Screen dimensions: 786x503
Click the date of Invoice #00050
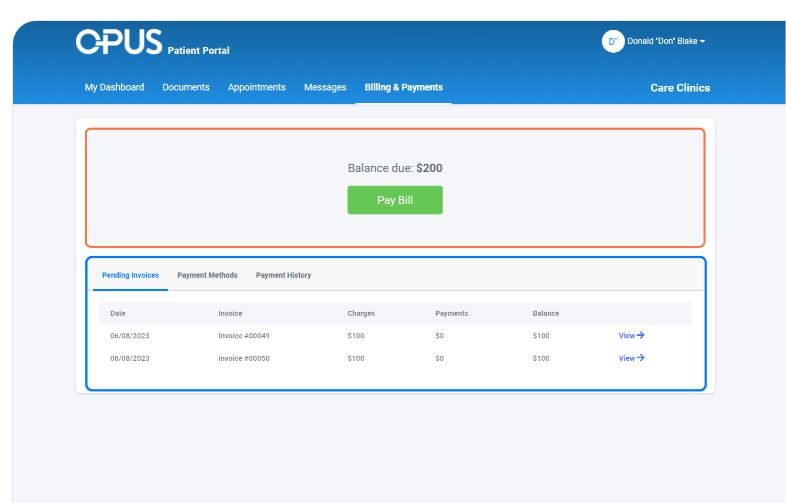pyautogui.click(x=130, y=358)
